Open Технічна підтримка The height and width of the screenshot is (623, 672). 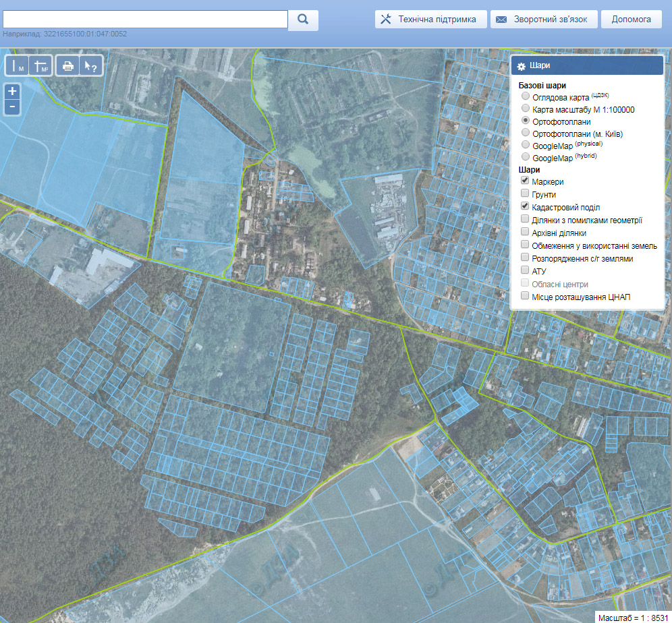(430, 20)
